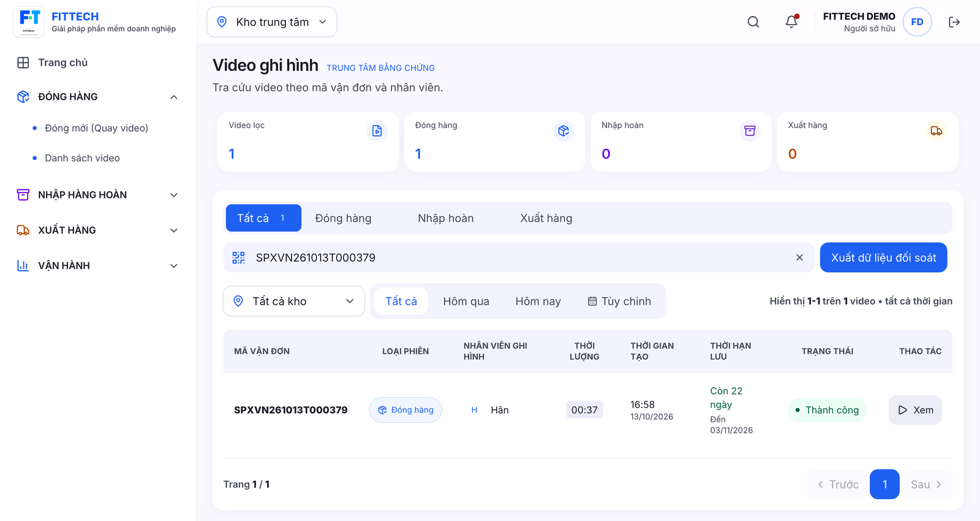Open notifications bell icon
Screen dimensions: 980x521
click(x=791, y=22)
